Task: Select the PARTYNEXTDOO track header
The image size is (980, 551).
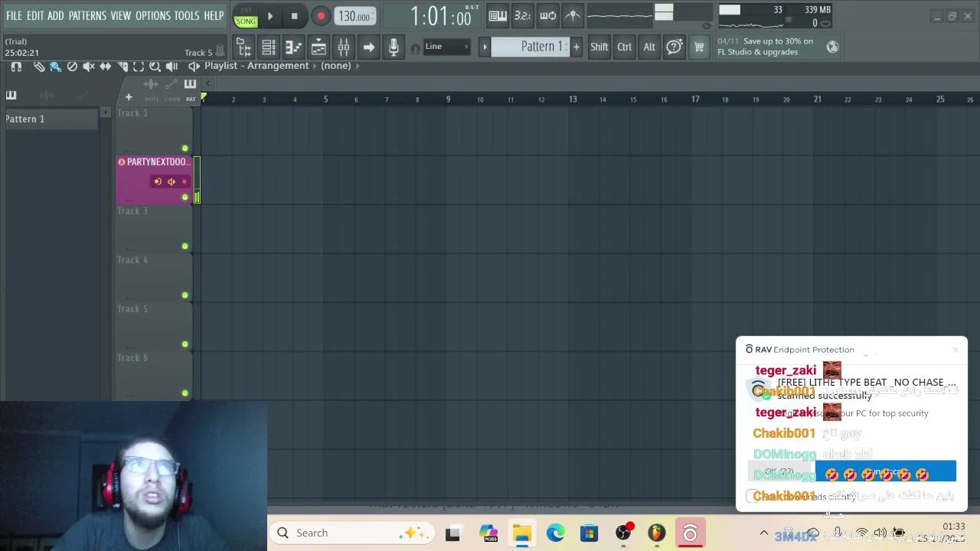Action: (x=154, y=180)
